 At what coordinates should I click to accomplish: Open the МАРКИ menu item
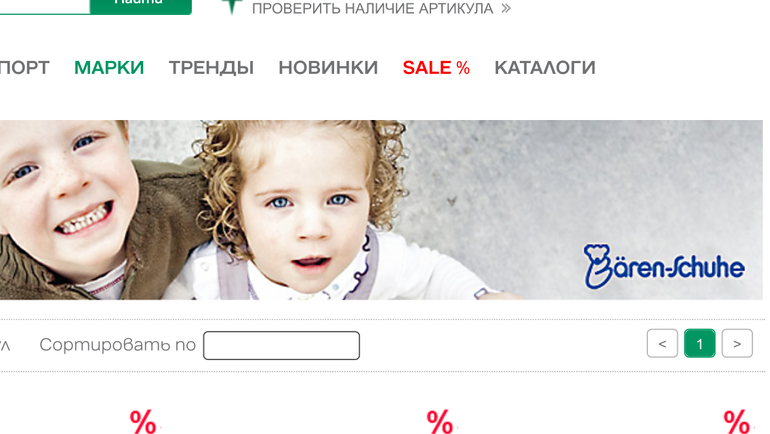pyautogui.click(x=109, y=68)
